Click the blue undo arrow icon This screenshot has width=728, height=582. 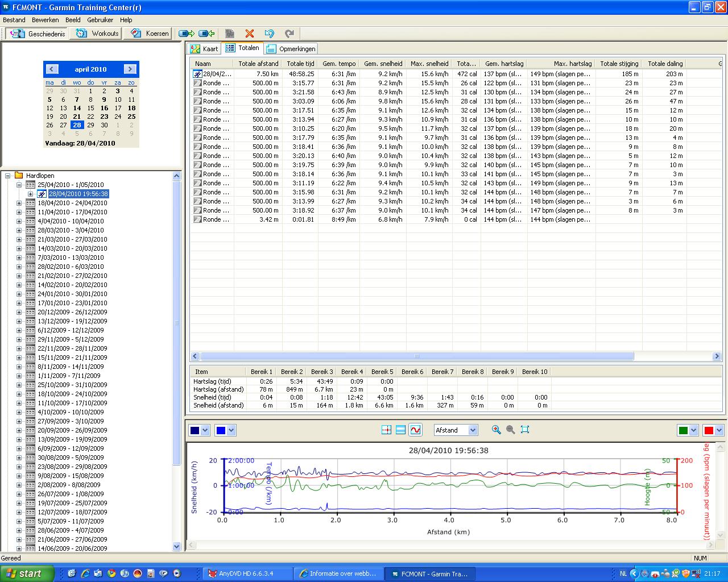pos(270,34)
